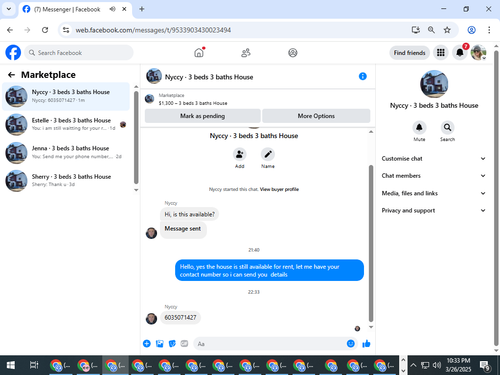
Task: Go back from Marketplace with arrow
Action: coord(11,75)
